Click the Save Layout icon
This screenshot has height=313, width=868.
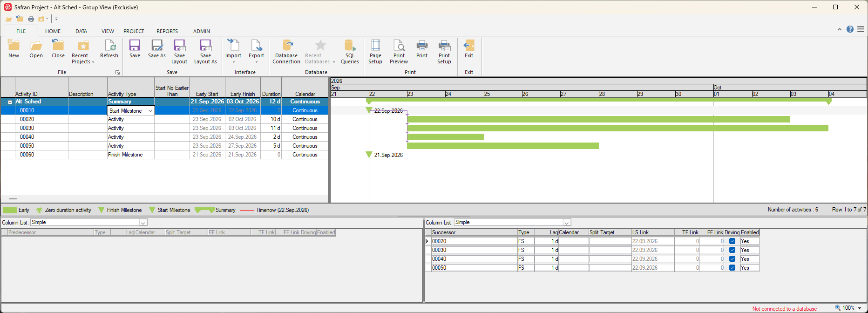tap(179, 45)
